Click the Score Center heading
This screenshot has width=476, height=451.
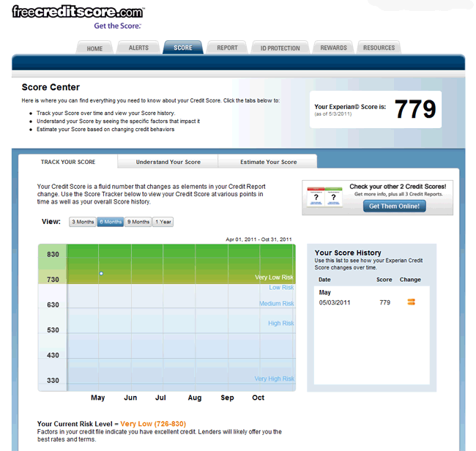(x=51, y=87)
